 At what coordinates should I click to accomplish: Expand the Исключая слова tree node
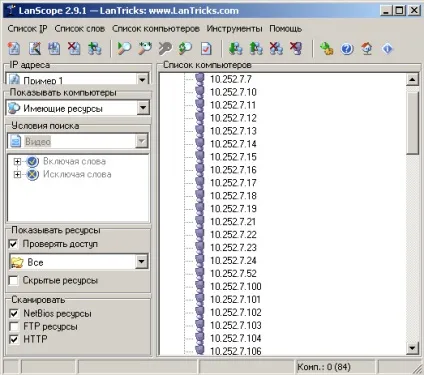pos(17,174)
